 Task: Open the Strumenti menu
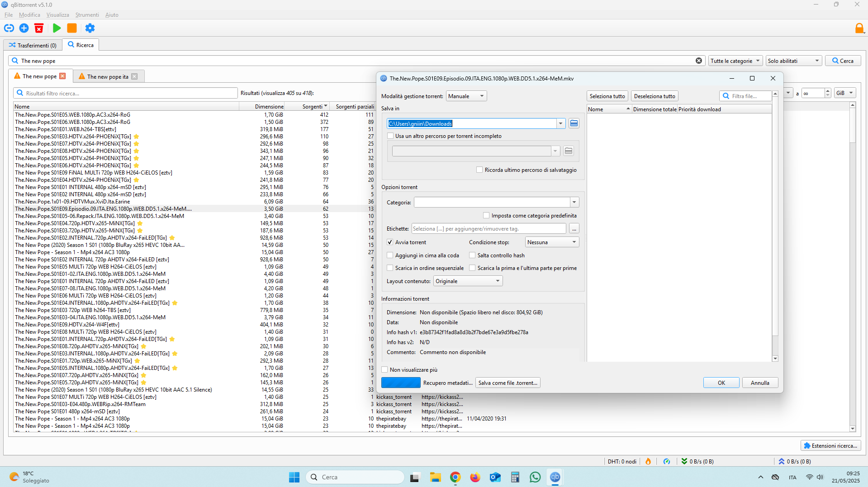click(x=87, y=15)
